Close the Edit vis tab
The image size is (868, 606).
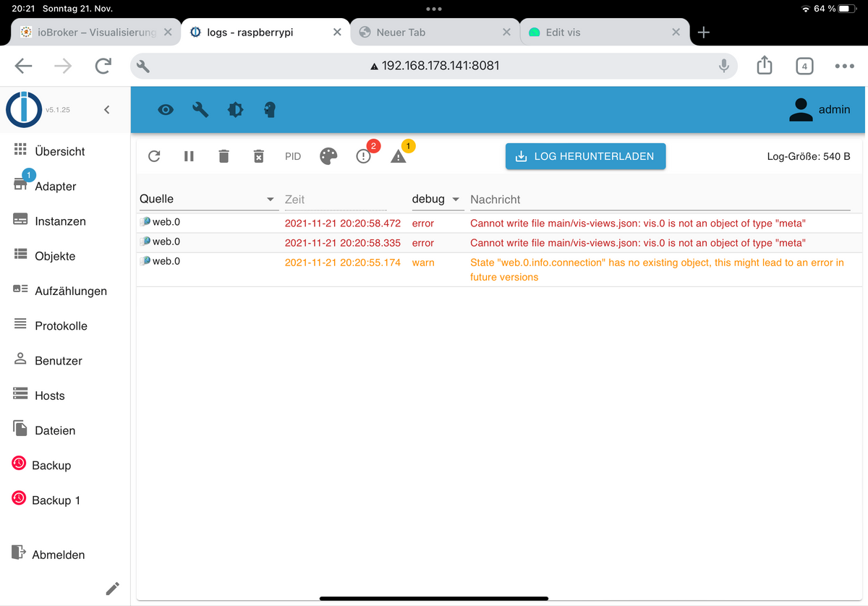pyautogui.click(x=676, y=33)
